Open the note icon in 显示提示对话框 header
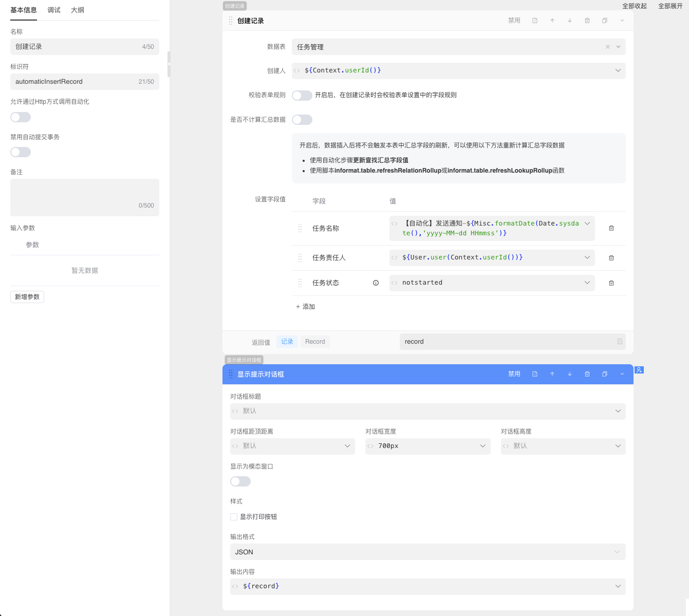The height and width of the screenshot is (616, 689). 535,374
